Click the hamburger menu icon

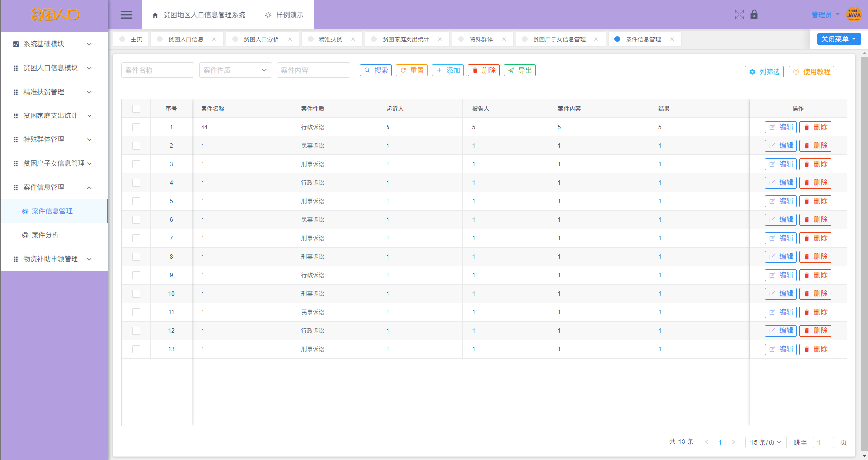(126, 15)
